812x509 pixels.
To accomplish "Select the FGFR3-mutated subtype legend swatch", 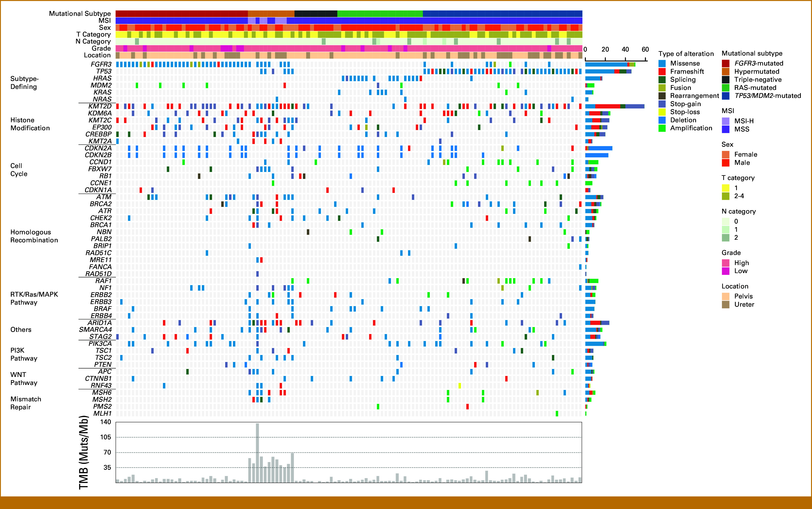I will coord(725,63).
